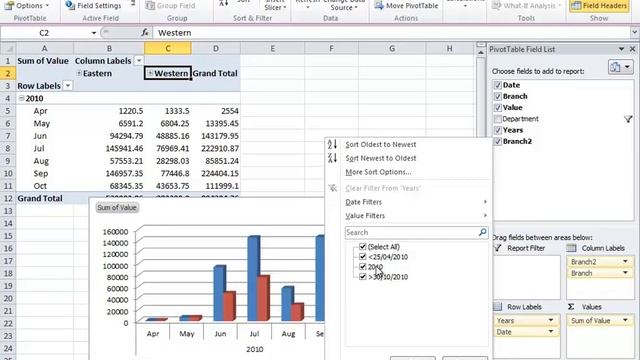This screenshot has width=640, height=360.
Task: Open the Row Labels filter dropdown
Action: point(68,86)
